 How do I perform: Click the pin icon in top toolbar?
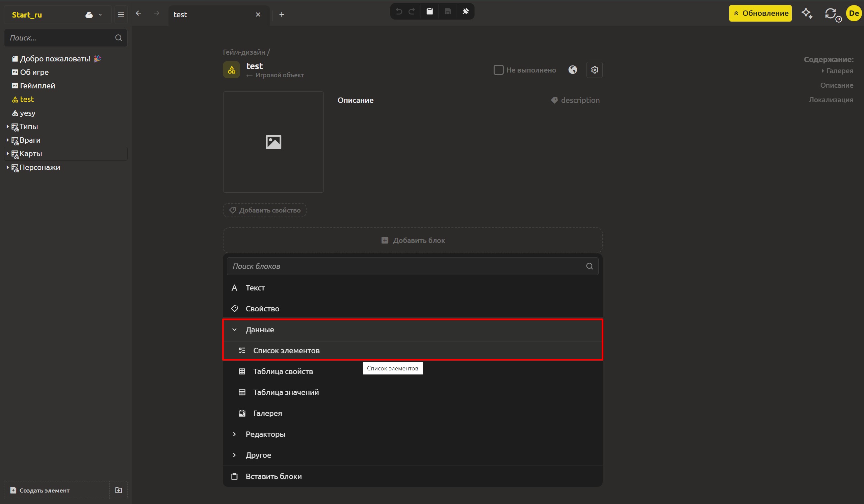(x=465, y=11)
